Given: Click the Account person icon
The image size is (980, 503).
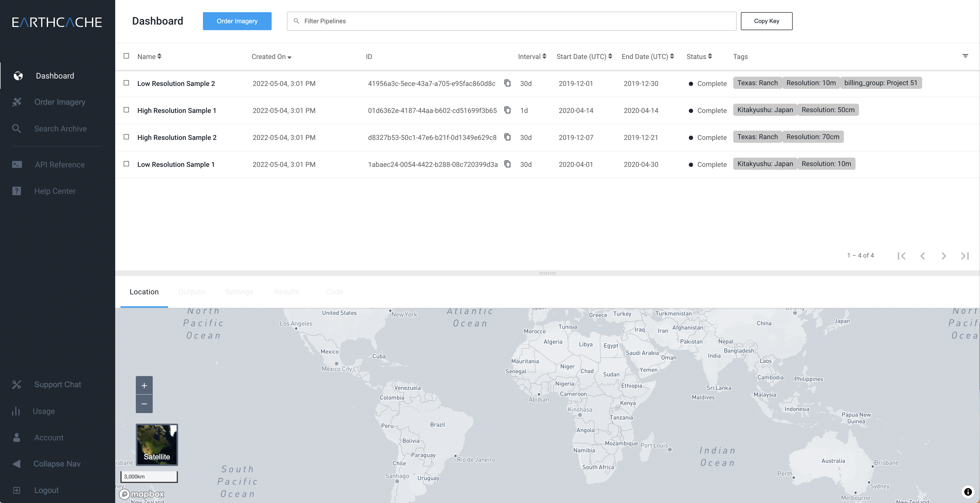Looking at the screenshot, I should coord(17,437).
